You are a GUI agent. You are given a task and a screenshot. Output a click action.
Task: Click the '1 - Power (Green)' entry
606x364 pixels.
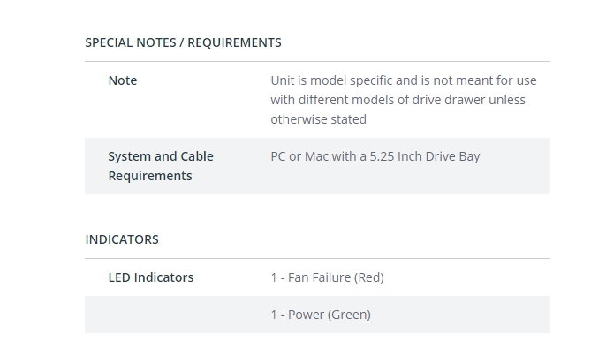click(x=321, y=315)
